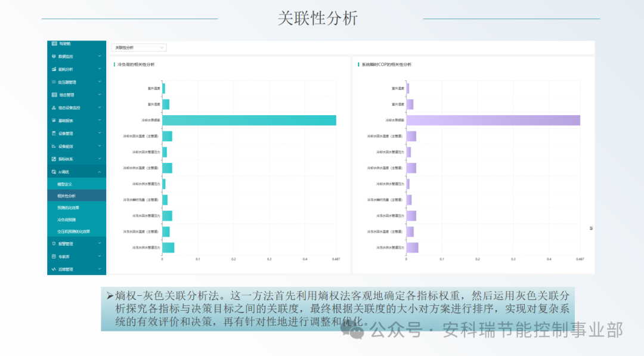Expand the 组态设备监控 menu chevron
Viewport: 644px width, 356px height.
pyautogui.click(x=100, y=107)
